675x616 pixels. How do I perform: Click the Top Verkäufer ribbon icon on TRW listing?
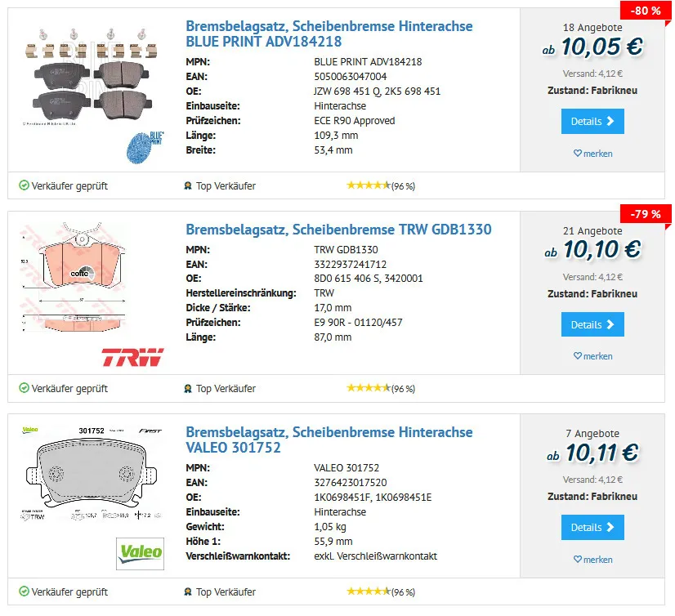[x=188, y=389]
